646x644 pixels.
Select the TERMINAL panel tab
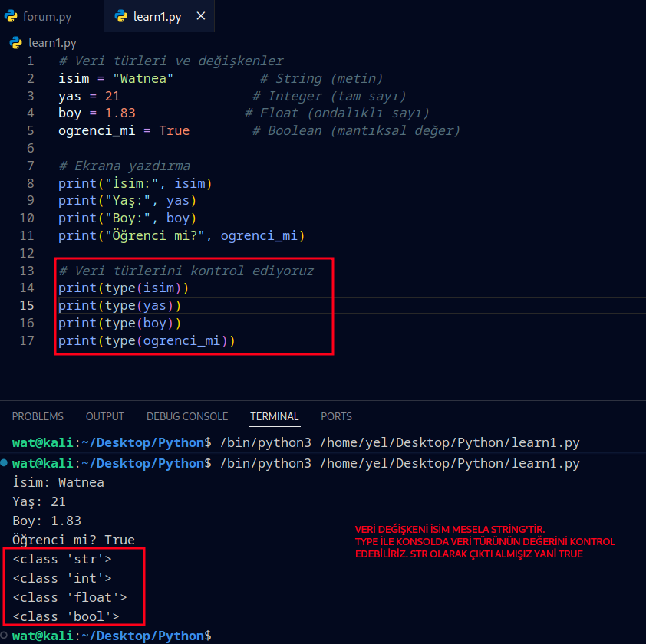[275, 416]
